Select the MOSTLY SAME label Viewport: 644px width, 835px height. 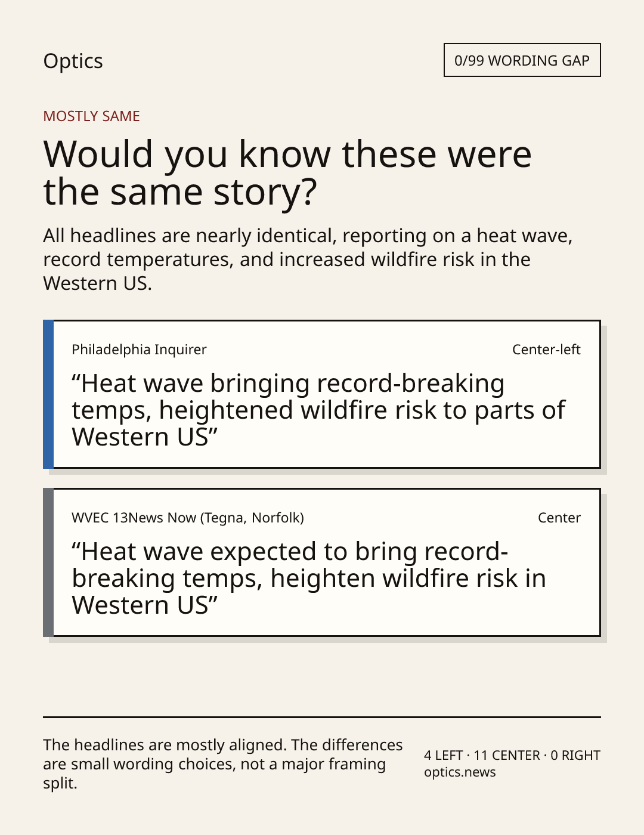coord(91,116)
